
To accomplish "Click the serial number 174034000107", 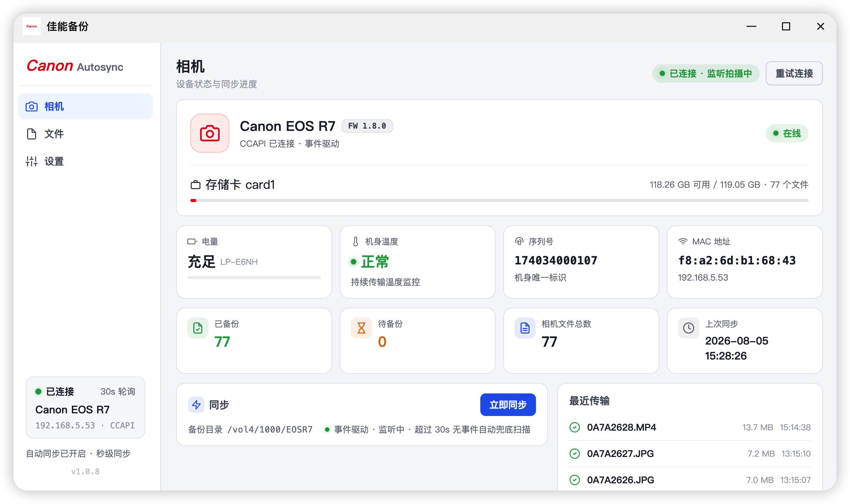I will (x=556, y=260).
